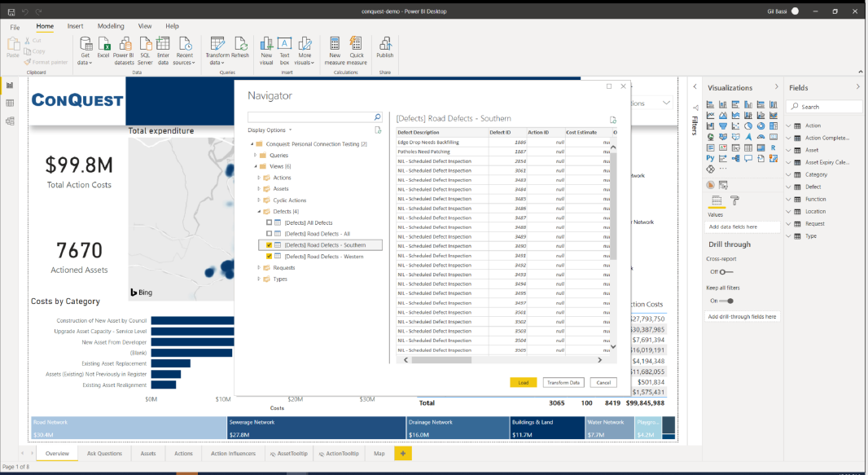Expand the Actions node in tree
This screenshot has height=475, width=868.
click(259, 178)
